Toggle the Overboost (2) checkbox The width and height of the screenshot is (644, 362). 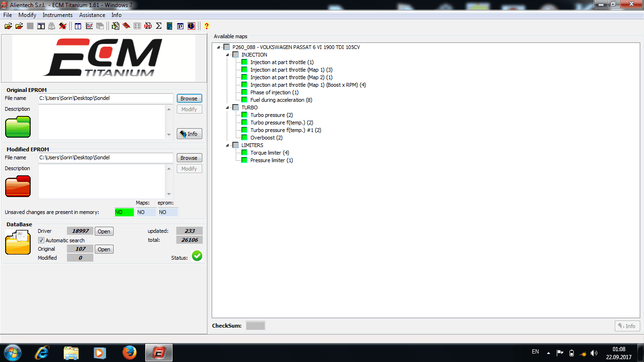tap(245, 138)
